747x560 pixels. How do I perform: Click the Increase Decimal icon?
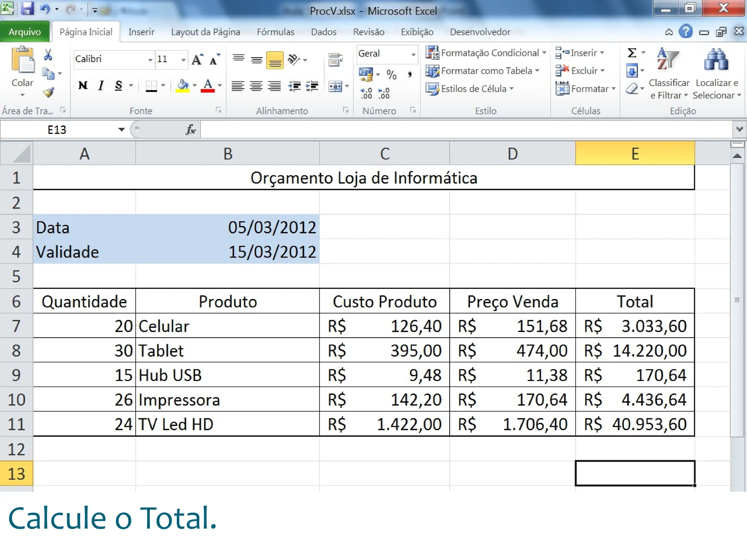(x=366, y=93)
